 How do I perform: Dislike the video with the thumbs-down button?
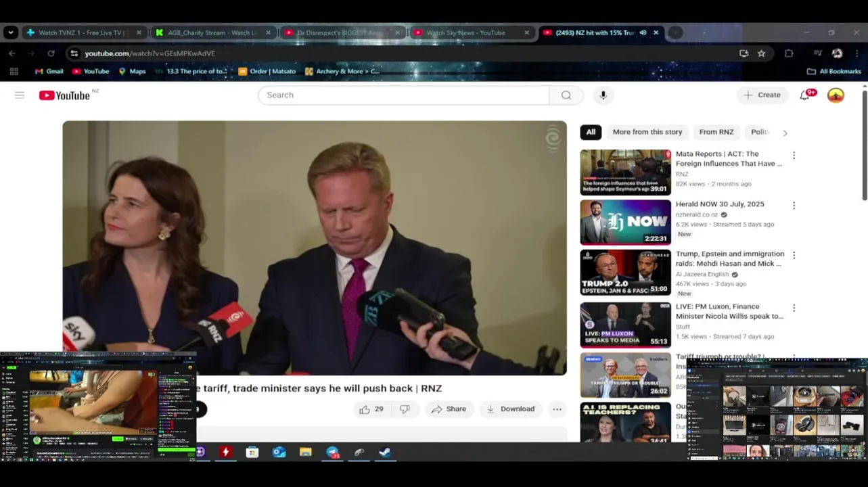point(405,409)
